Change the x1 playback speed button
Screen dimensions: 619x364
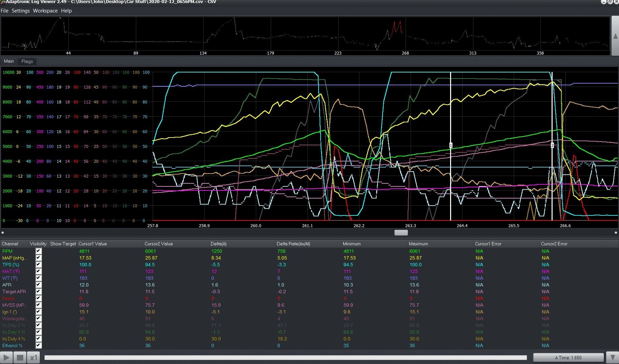click(x=33, y=358)
